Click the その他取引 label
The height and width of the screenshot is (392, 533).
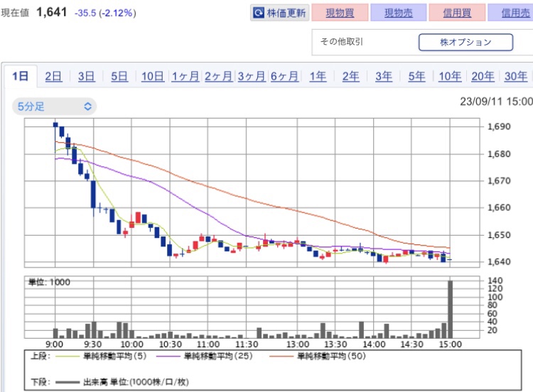tap(342, 42)
